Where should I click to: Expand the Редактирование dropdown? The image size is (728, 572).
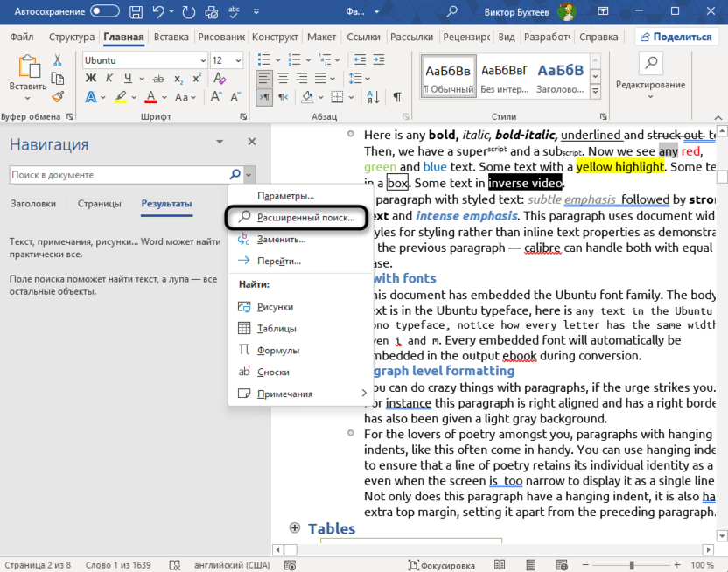click(x=650, y=94)
